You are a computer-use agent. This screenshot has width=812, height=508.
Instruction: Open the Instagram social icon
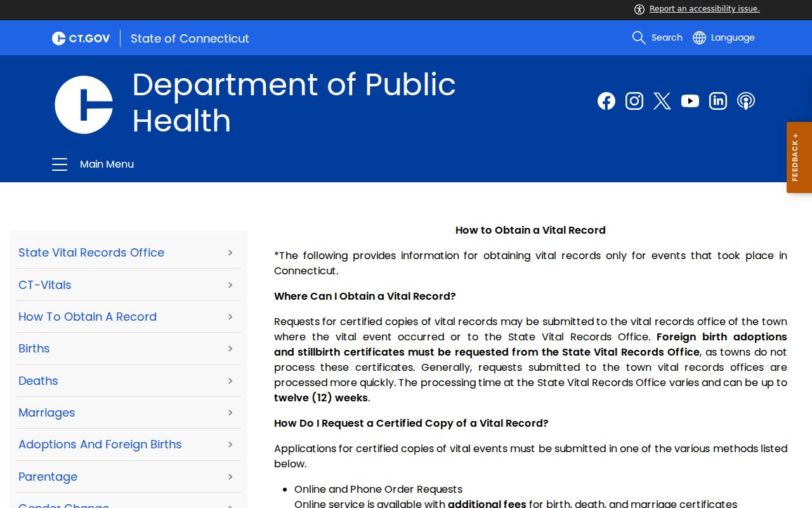coord(634,101)
